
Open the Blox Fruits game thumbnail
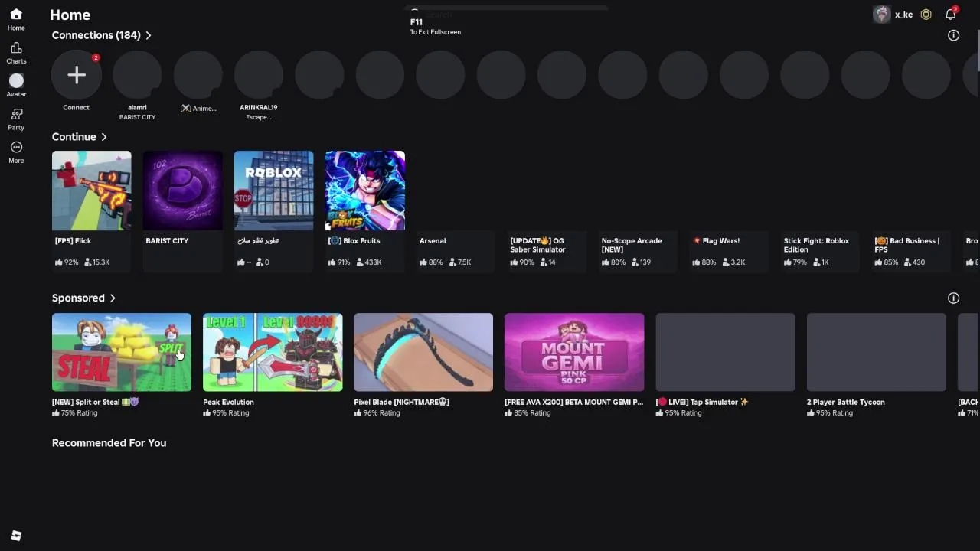coord(365,191)
